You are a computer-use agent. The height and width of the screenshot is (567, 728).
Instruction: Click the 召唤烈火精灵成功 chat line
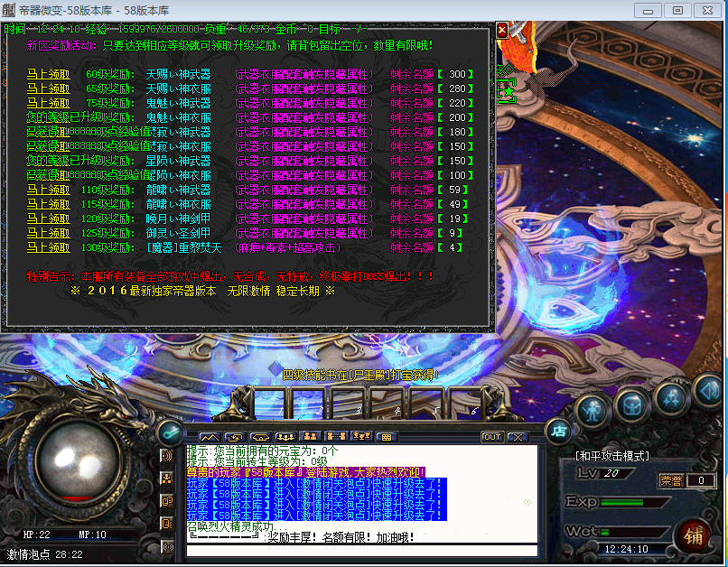237,526
